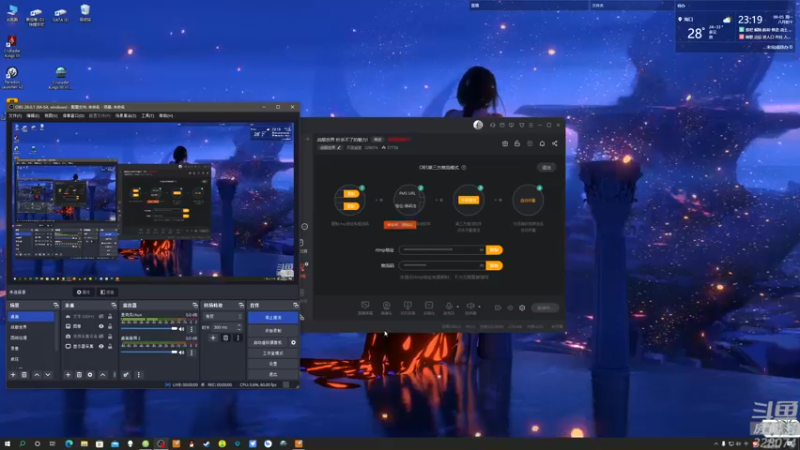Screen dimensions: 800x450
Task: Open advanced audio properties in mixer footer
Action: [x=126, y=374]
